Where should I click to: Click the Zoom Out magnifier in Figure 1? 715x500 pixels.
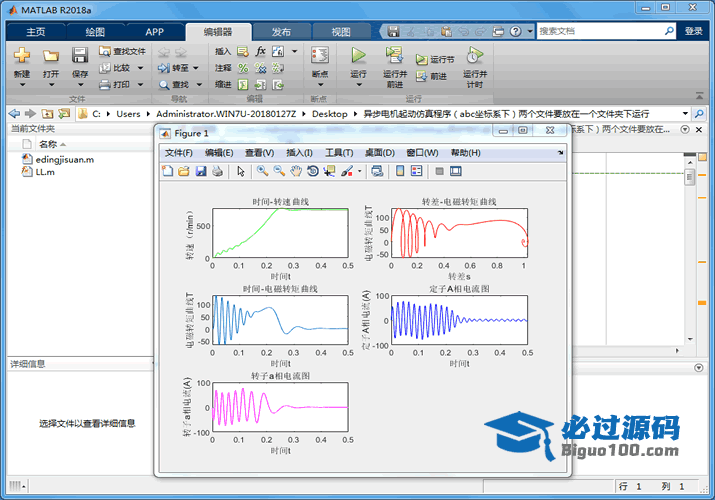tap(279, 171)
